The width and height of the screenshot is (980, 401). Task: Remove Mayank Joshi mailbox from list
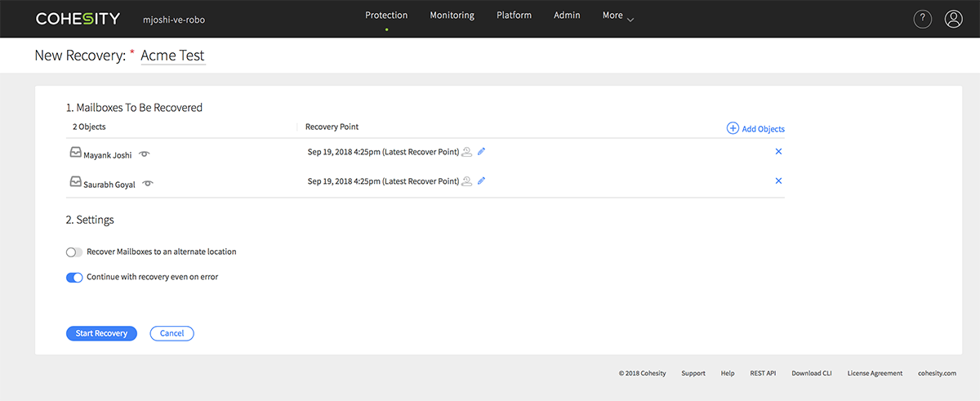[778, 152]
